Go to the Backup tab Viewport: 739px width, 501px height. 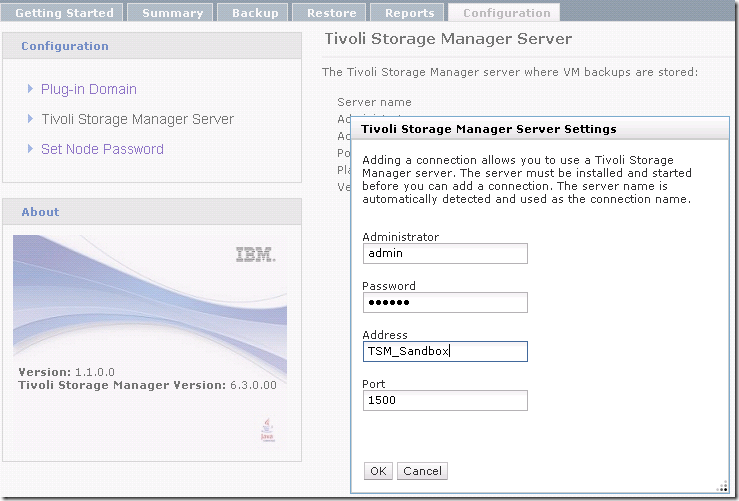pos(255,13)
